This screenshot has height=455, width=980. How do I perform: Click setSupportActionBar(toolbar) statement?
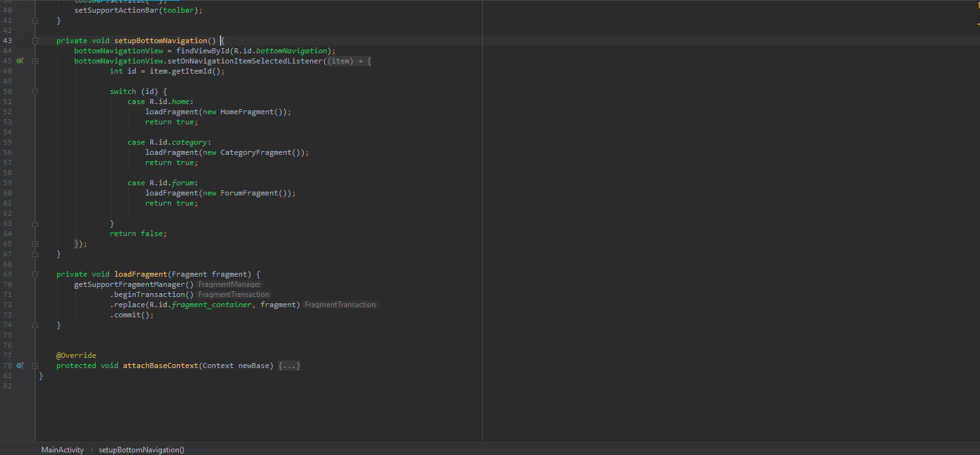click(138, 10)
